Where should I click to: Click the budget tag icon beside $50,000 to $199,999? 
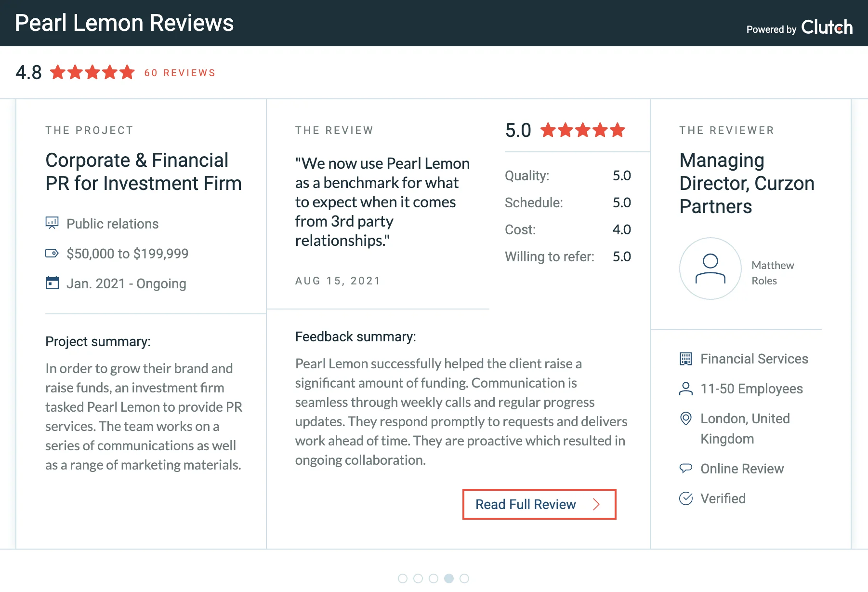click(x=52, y=253)
